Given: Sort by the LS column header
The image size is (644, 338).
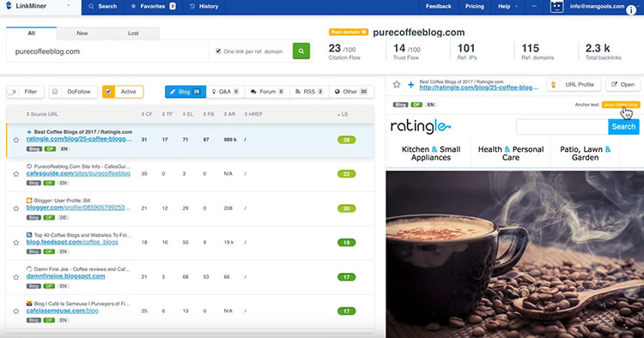Looking at the screenshot, I should [x=343, y=114].
